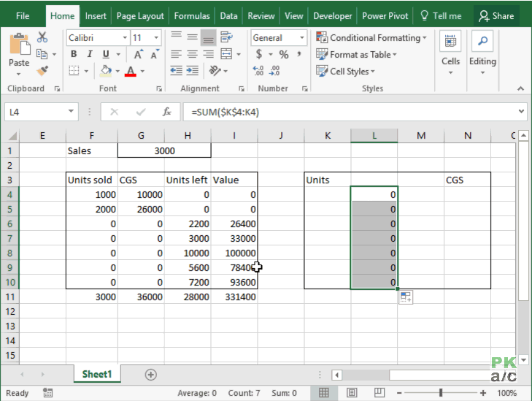Viewport: 532px width, 401px height.
Task: Switch to the Page Layout tab
Action: pyautogui.click(x=140, y=15)
